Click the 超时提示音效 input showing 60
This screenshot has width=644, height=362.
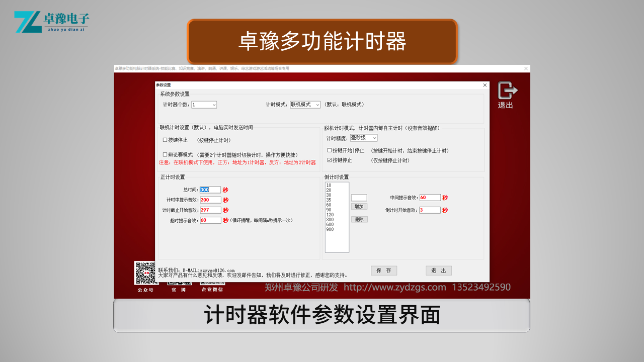click(210, 220)
